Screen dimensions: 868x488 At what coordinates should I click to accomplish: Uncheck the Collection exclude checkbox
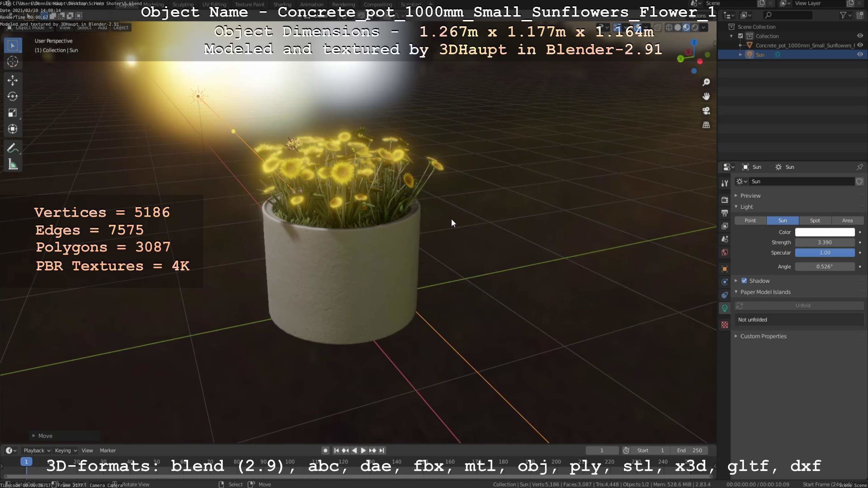[x=740, y=36]
